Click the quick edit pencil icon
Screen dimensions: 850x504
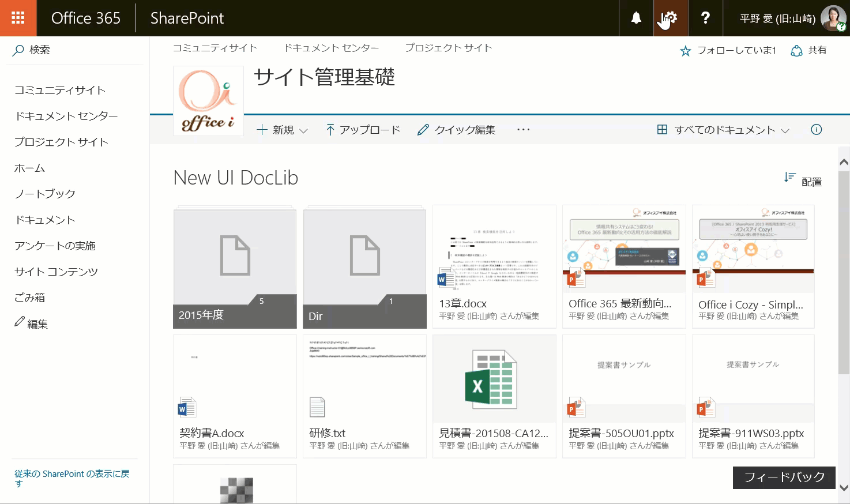pyautogui.click(x=423, y=130)
